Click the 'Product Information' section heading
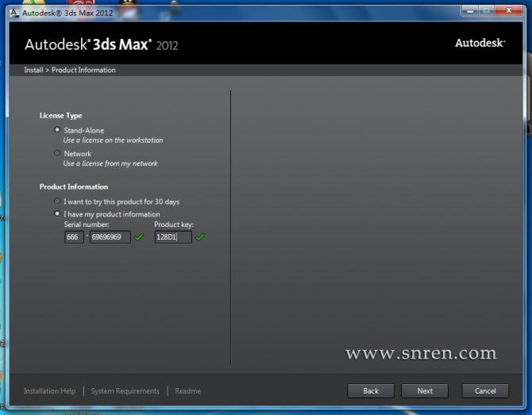 coord(74,186)
